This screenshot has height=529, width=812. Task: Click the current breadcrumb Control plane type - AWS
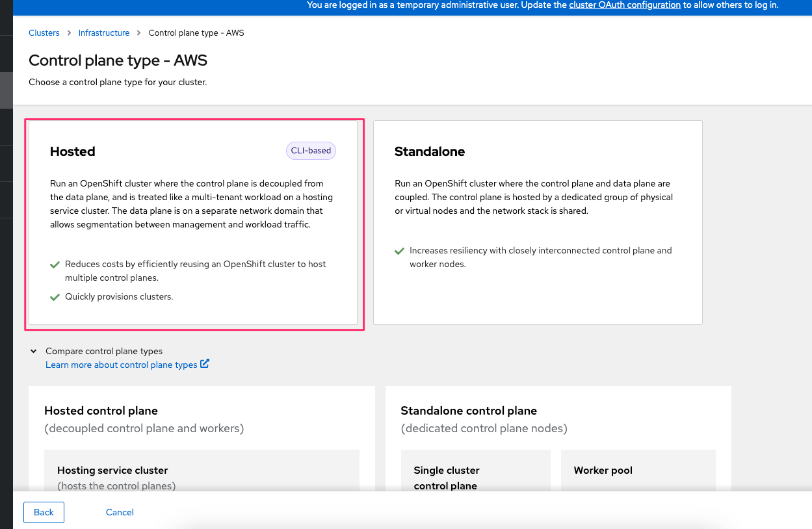[196, 33]
